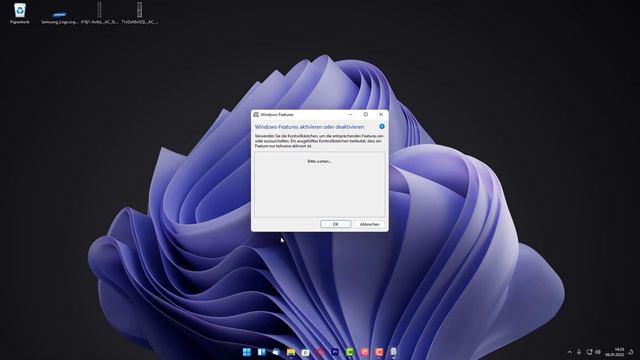Open the red app icon beside the Pr icon

(x=320, y=352)
